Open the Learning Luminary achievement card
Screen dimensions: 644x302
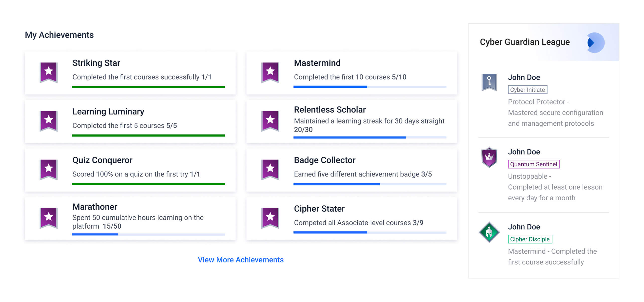(130, 121)
